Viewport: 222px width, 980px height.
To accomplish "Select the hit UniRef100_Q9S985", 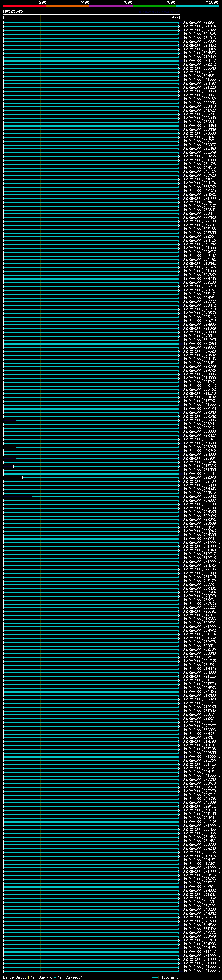I will (199, 447).
